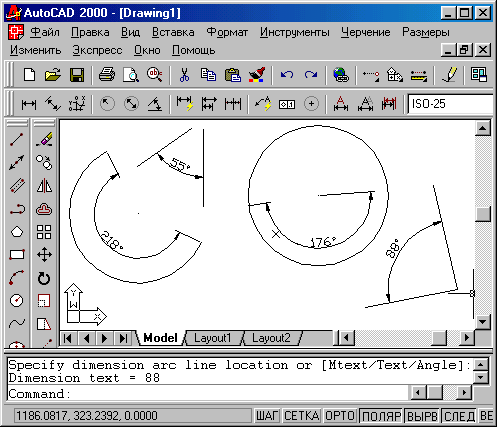Toggle ОРТО mode in status bar
This screenshot has height=427, width=497.
[x=339, y=416]
